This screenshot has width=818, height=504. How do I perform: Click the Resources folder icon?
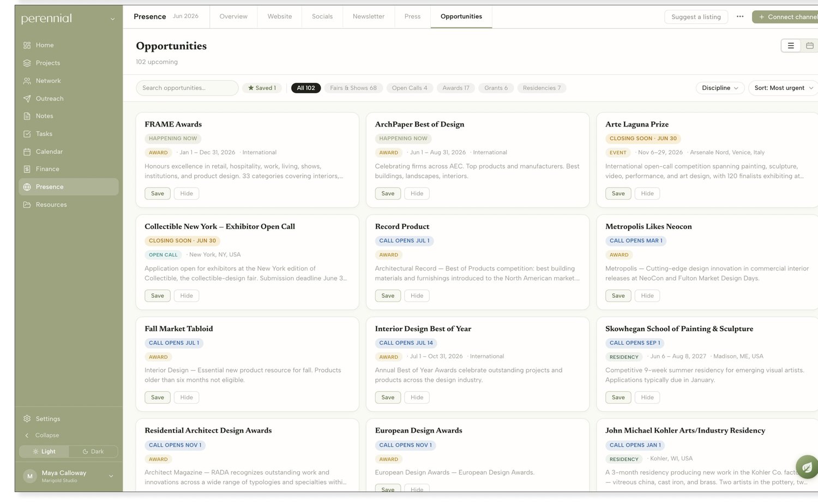tap(27, 205)
